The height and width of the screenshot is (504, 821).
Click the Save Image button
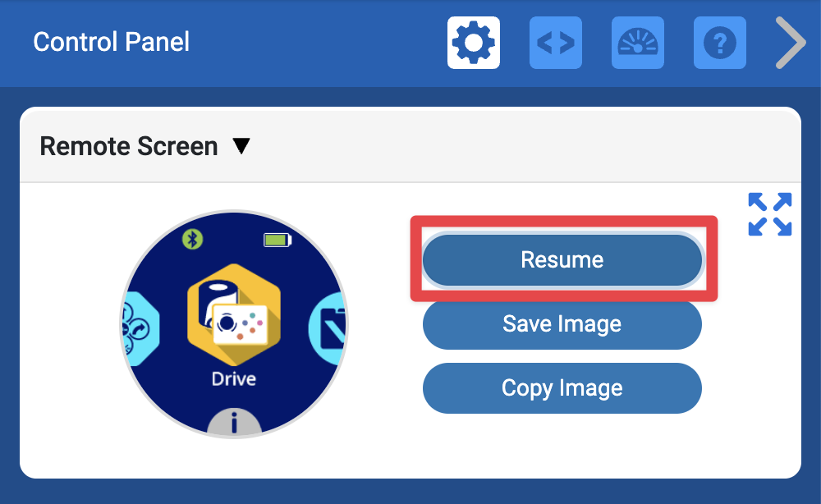[x=562, y=324]
